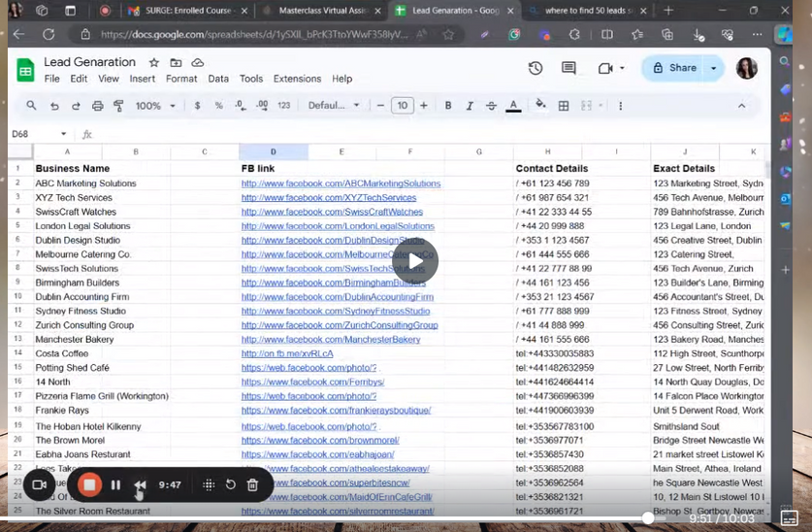Toggle italic formatting
This screenshot has width=812, height=532.
pyautogui.click(x=470, y=106)
